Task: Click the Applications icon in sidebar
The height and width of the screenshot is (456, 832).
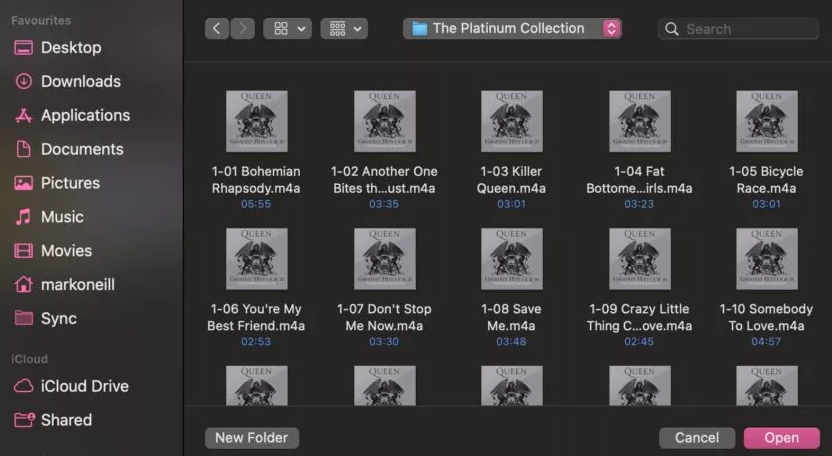Action: click(x=23, y=115)
